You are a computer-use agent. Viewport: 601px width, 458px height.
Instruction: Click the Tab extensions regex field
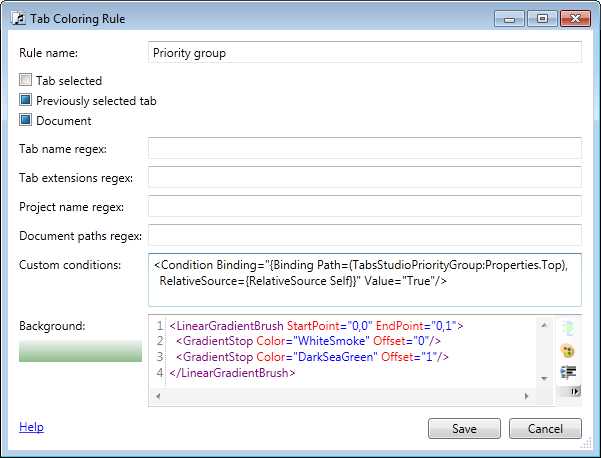(365, 177)
